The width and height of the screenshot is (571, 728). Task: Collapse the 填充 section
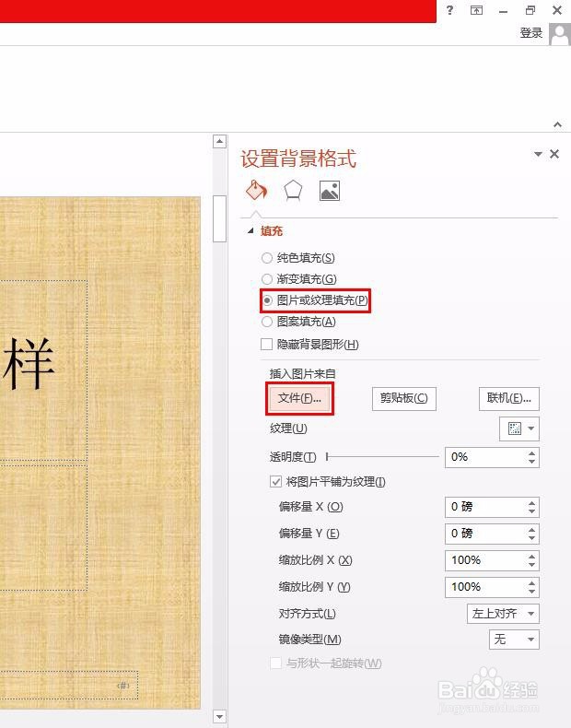(251, 230)
